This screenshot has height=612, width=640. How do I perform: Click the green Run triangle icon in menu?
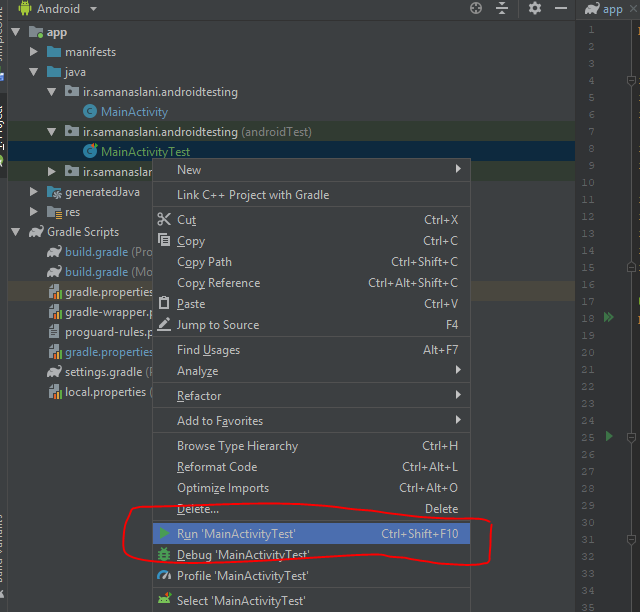click(164, 533)
